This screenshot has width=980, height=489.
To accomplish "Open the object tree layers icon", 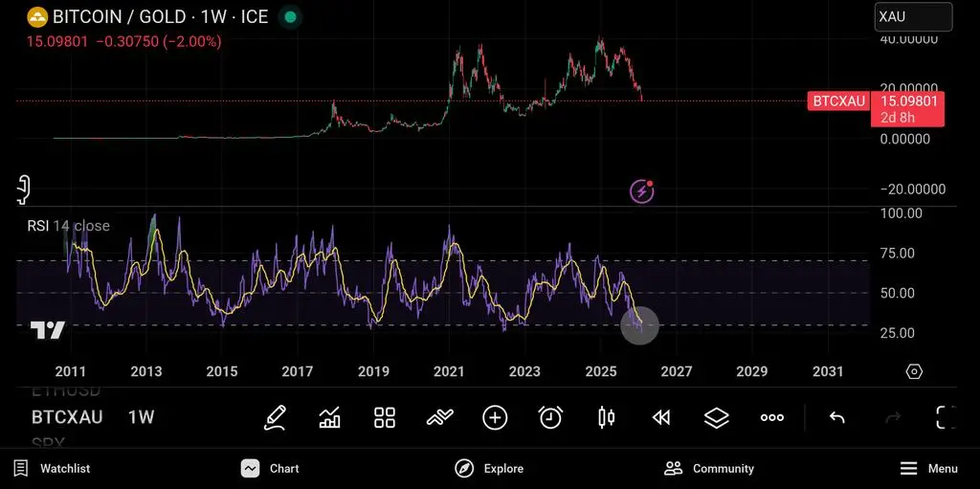I will [x=716, y=418].
